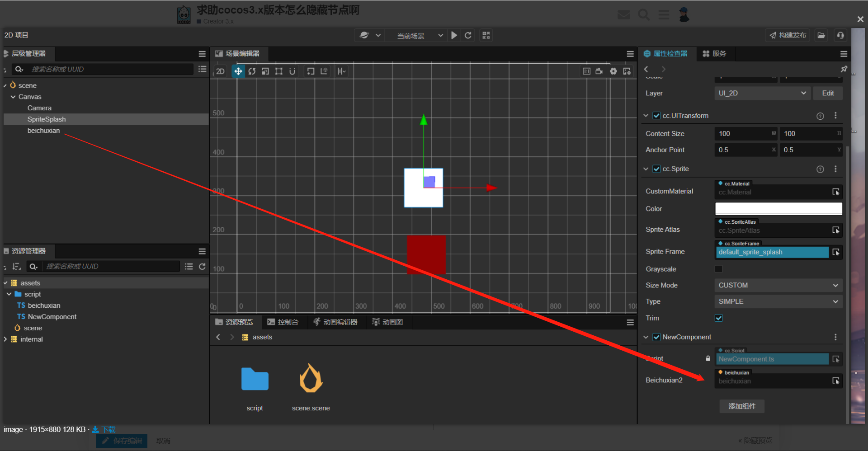Go back in inspector history

[646, 69]
